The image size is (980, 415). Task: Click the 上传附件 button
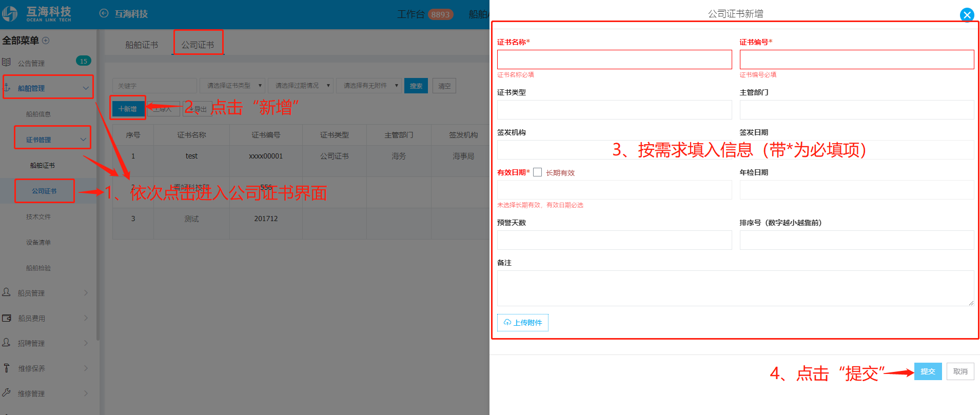coord(523,323)
